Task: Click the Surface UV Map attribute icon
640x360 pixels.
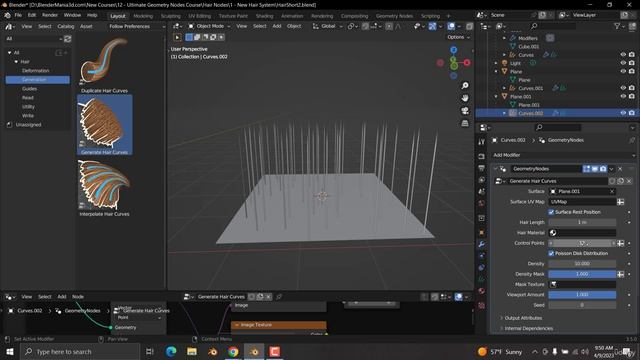Action: [x=620, y=202]
